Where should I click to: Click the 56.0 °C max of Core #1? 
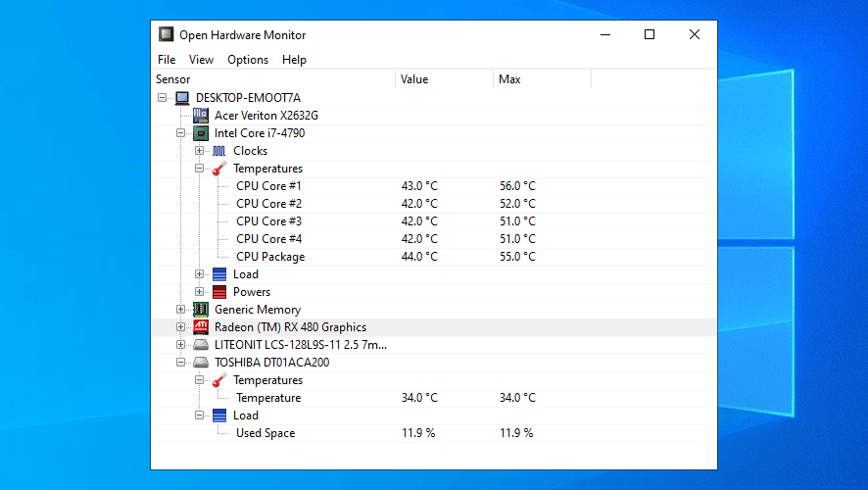coord(517,186)
